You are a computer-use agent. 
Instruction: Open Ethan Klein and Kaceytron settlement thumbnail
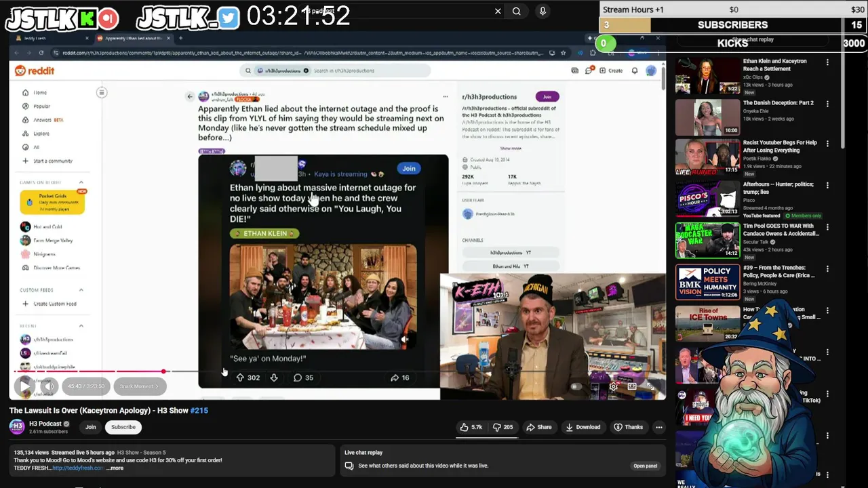click(x=707, y=76)
